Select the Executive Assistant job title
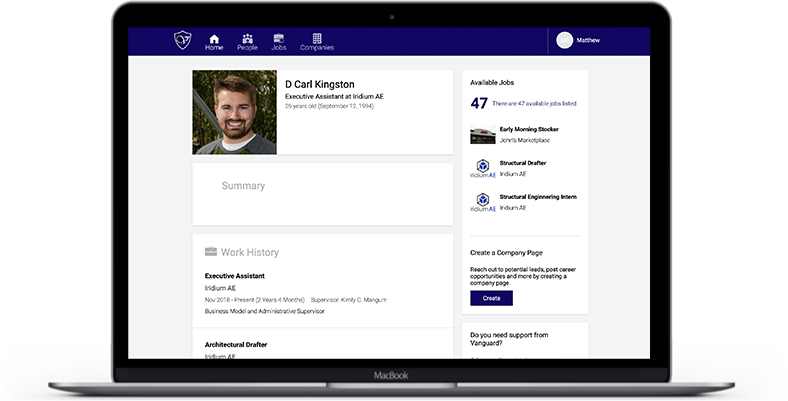The image size is (788, 401). pos(235,276)
